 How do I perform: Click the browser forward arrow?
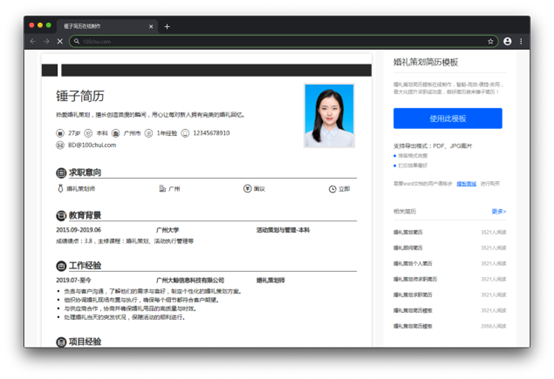tap(46, 41)
